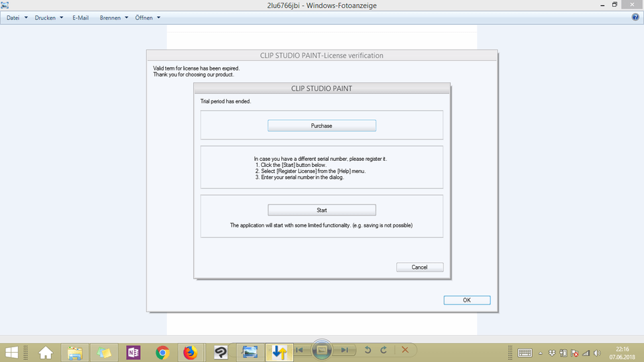Open the Brennen dropdown
This screenshot has width=644, height=362.
(113, 18)
